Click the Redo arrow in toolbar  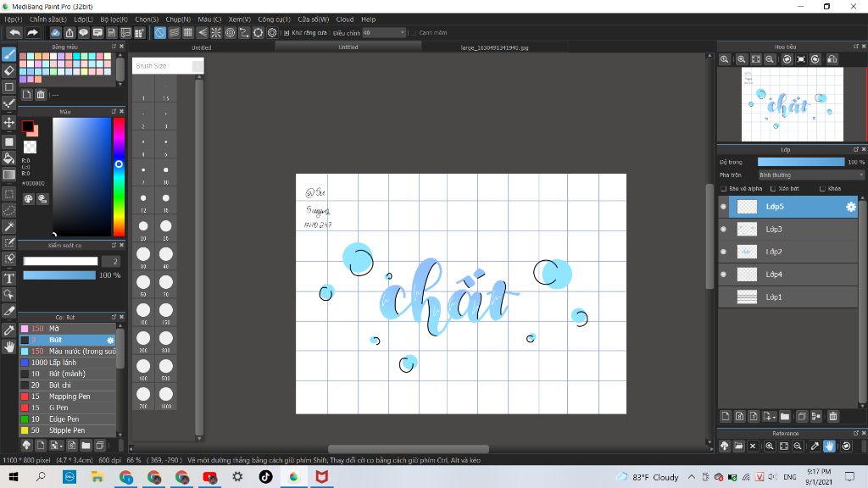point(33,33)
